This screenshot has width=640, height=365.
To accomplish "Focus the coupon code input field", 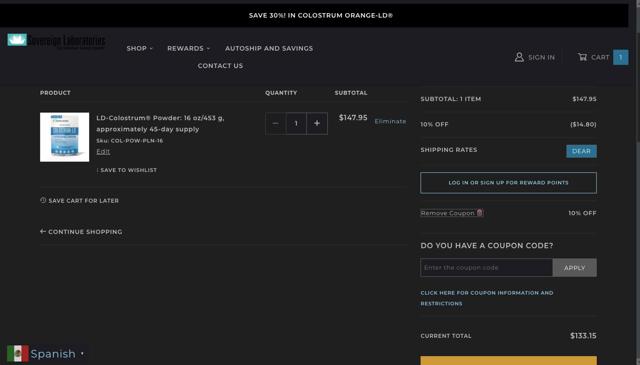I will click(486, 268).
